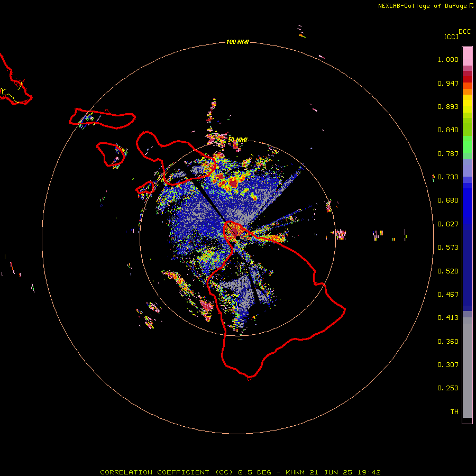Click the 0.733 scale label
The image size is (476, 476).
coord(448,177)
